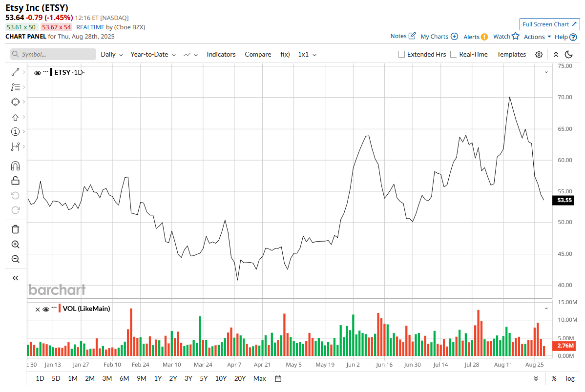Open the Year-to-Date period dropdown
Image resolution: width=585 pixels, height=392 pixels.
[153, 55]
